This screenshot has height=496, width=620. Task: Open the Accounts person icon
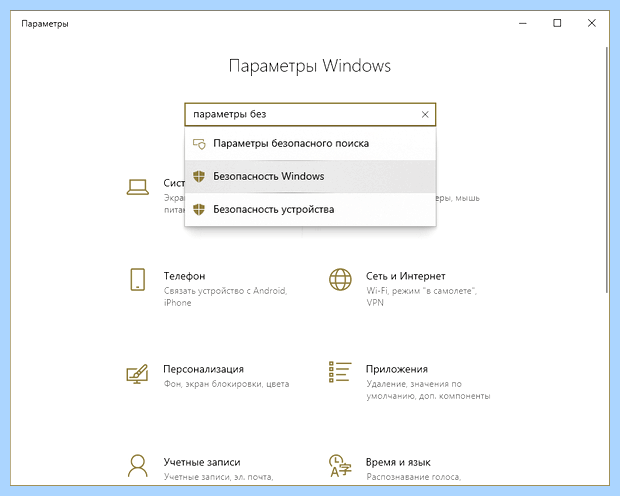pyautogui.click(x=138, y=466)
